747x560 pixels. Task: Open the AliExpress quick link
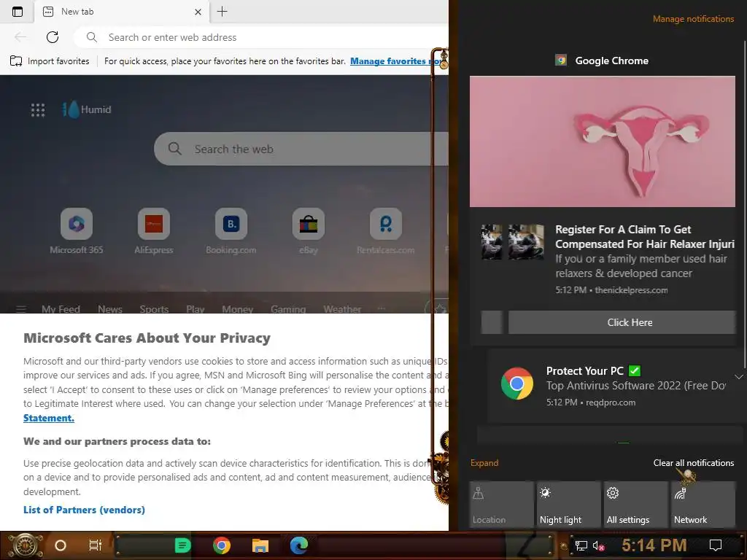click(153, 231)
